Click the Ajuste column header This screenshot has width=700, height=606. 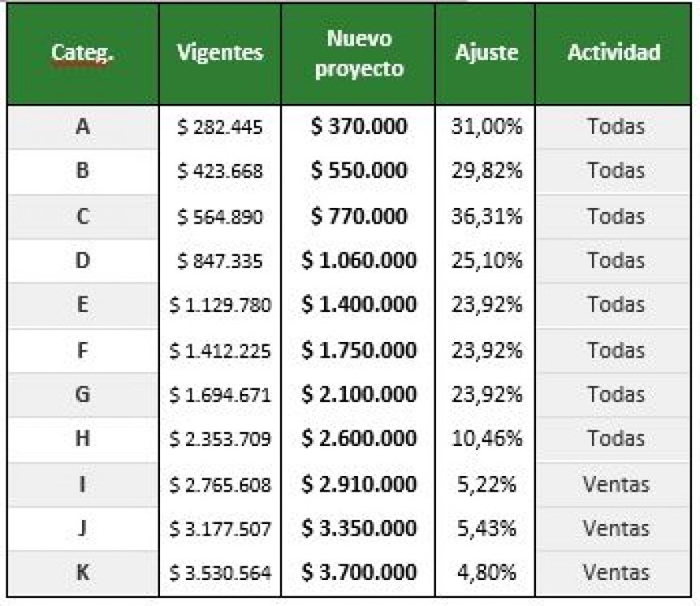[486, 54]
